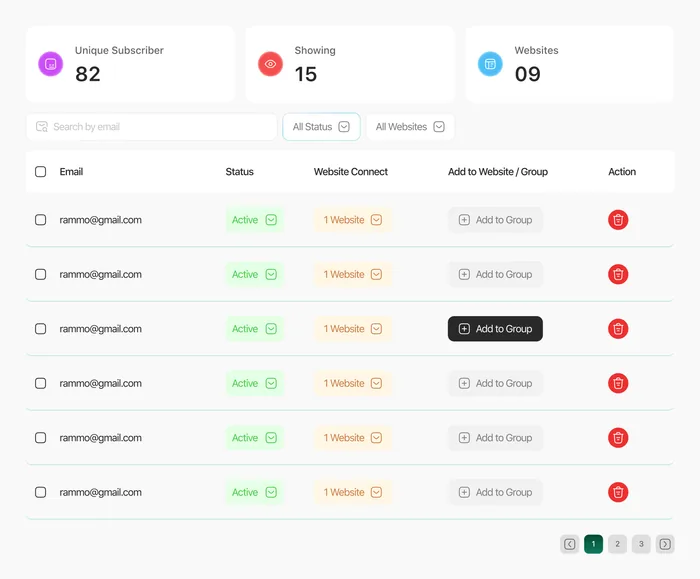Select the second row's checkbox
Viewport: 700px width, 579px height.
[x=41, y=274]
